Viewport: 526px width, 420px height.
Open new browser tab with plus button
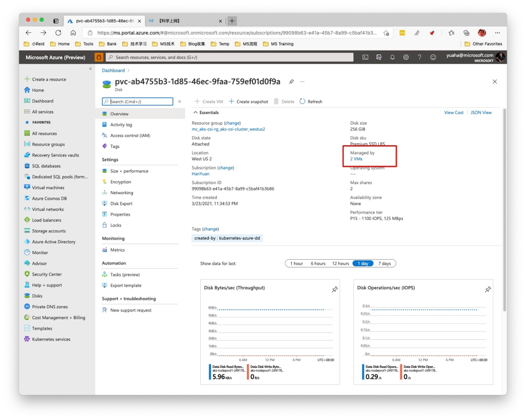(232, 21)
